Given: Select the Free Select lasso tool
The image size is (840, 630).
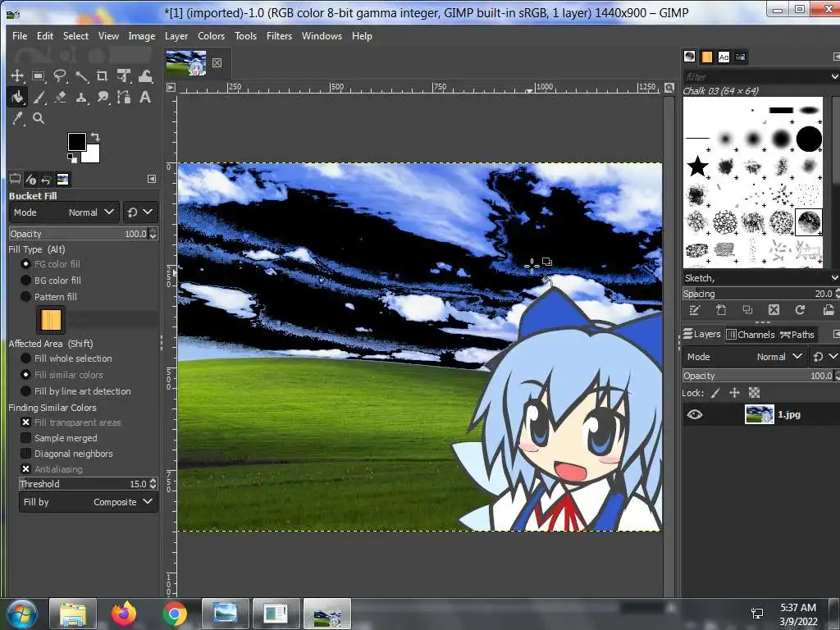Looking at the screenshot, I should click(x=59, y=76).
